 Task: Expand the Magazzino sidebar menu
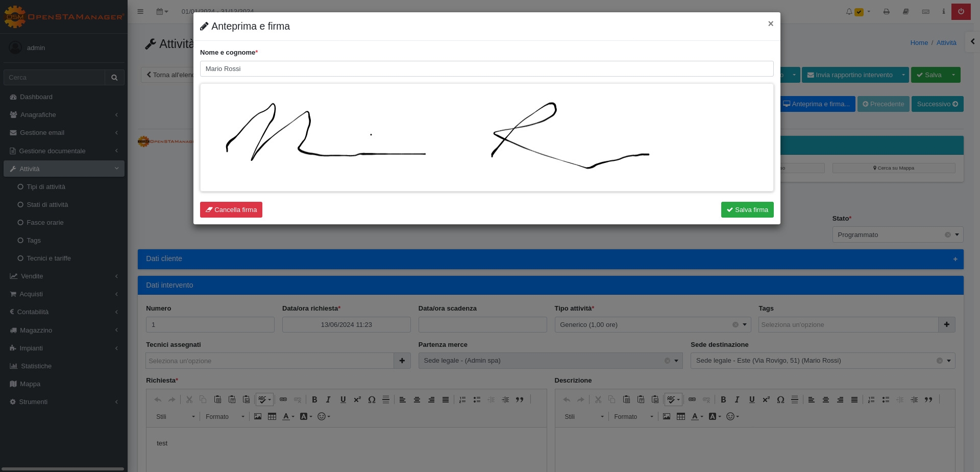point(36,331)
